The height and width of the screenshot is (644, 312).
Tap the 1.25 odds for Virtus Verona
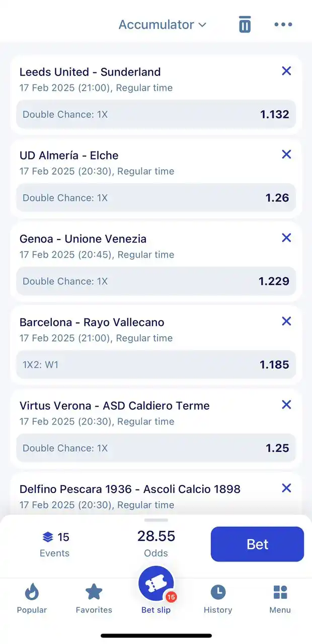(x=156, y=448)
